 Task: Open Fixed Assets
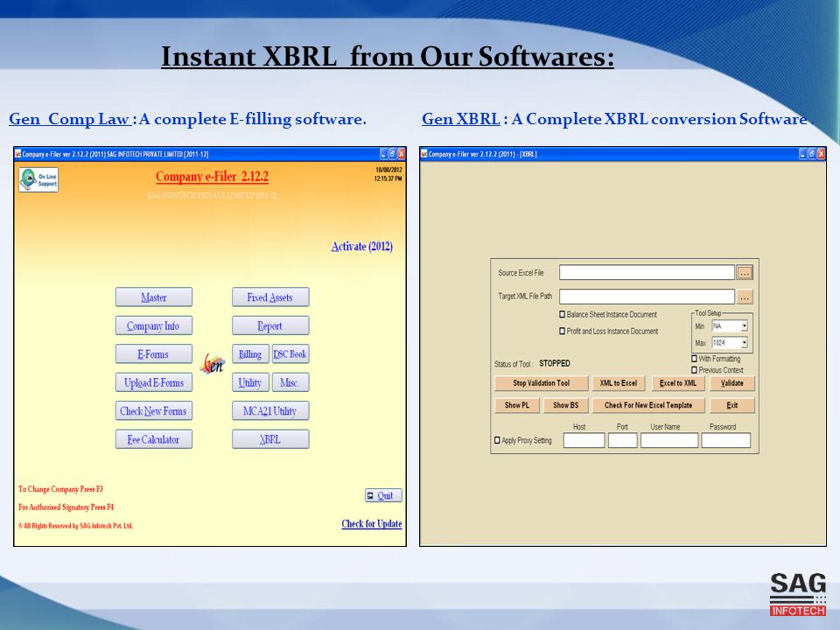(270, 297)
